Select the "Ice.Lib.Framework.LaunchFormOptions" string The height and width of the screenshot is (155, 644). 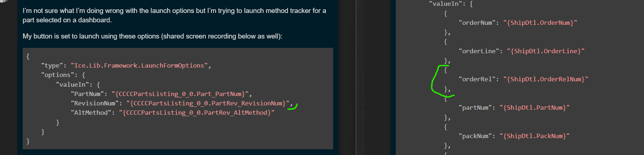(x=139, y=65)
